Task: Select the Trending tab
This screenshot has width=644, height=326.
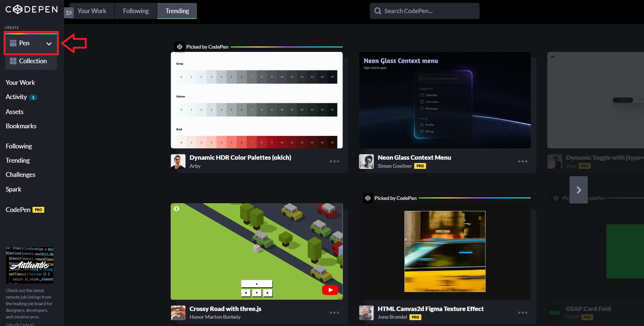Action: click(x=177, y=11)
